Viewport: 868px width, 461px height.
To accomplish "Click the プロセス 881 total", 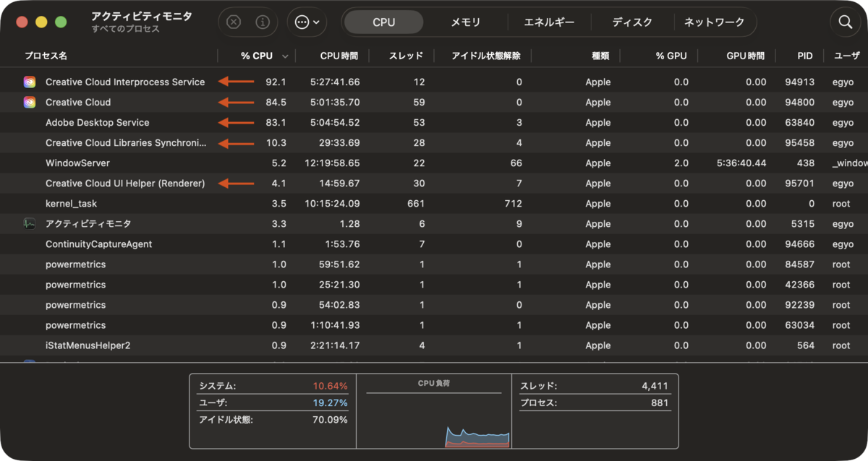I will [594, 402].
